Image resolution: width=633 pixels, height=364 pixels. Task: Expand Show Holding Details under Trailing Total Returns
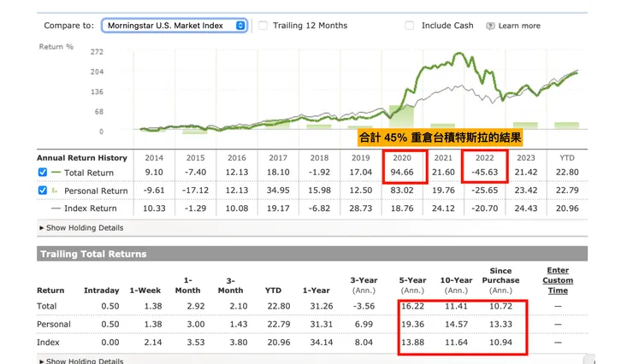coord(81,361)
